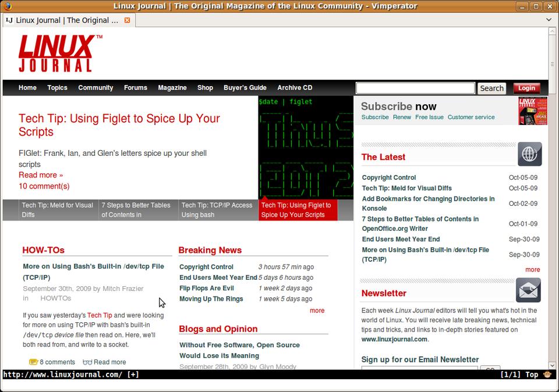This screenshot has height=392, width=559.
Task: Open HOW-TO article More on Using Bash's /dev/tcp
Action: pyautogui.click(x=93, y=272)
